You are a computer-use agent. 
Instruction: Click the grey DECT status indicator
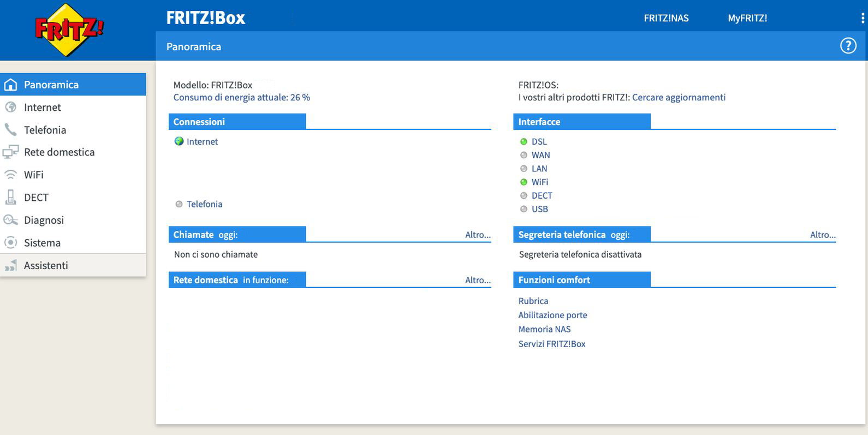pos(524,195)
